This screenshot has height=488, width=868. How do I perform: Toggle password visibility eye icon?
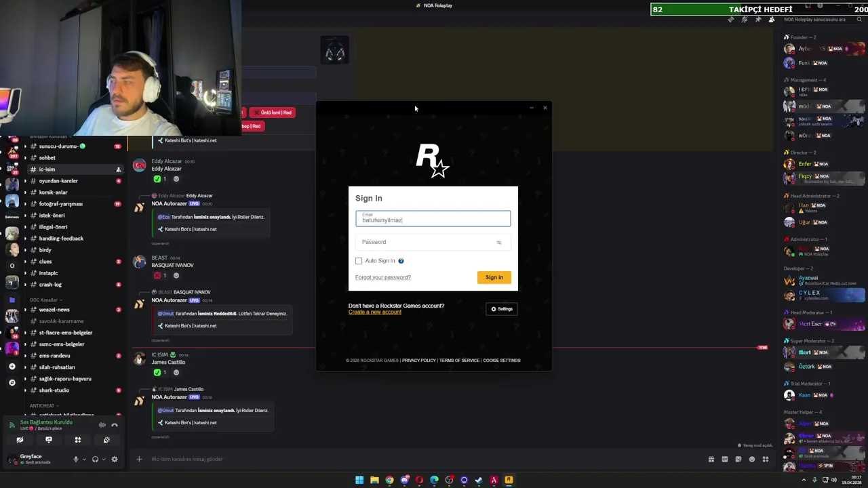coord(499,242)
